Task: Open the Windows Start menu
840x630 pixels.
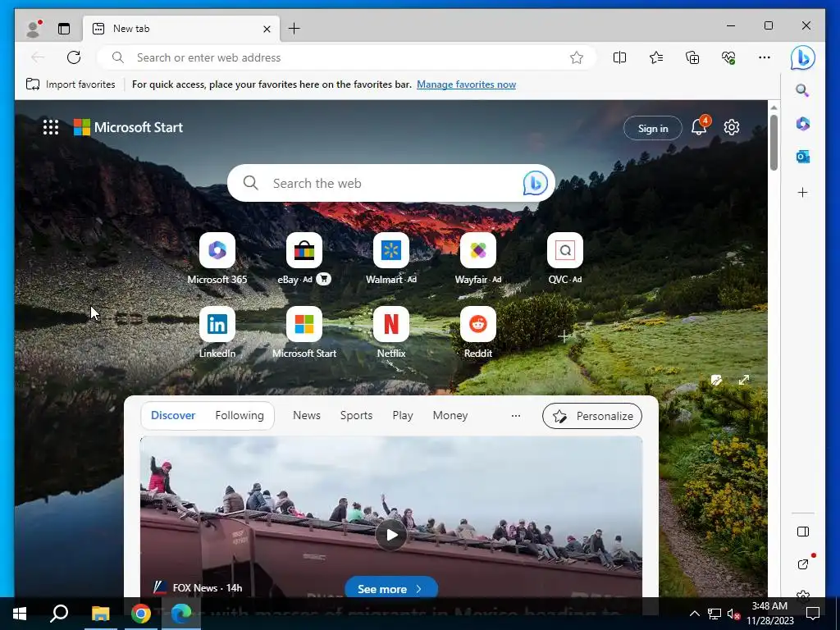Action: point(20,614)
